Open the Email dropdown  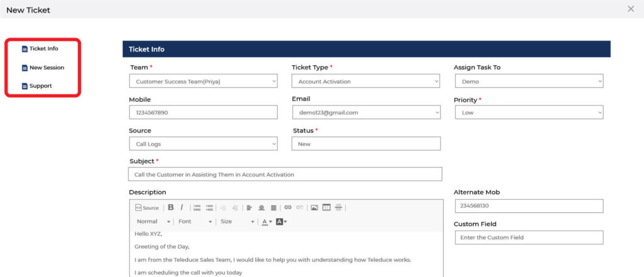pos(366,112)
